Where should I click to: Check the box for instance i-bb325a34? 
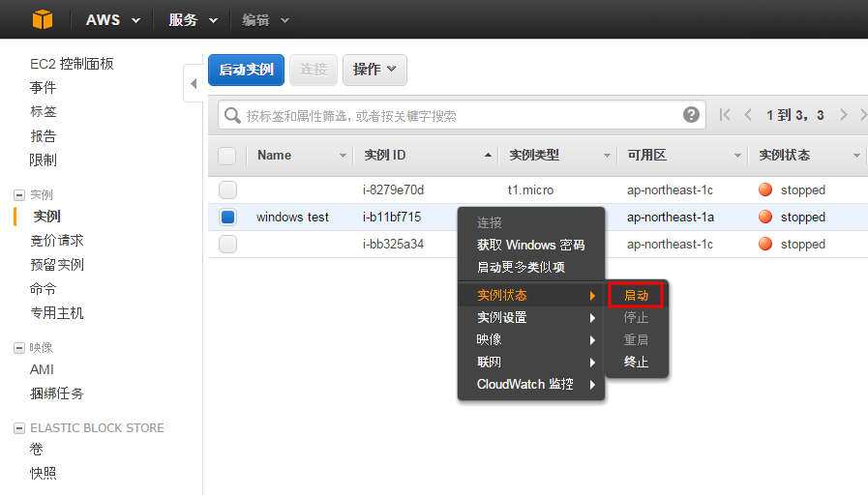tap(227, 244)
